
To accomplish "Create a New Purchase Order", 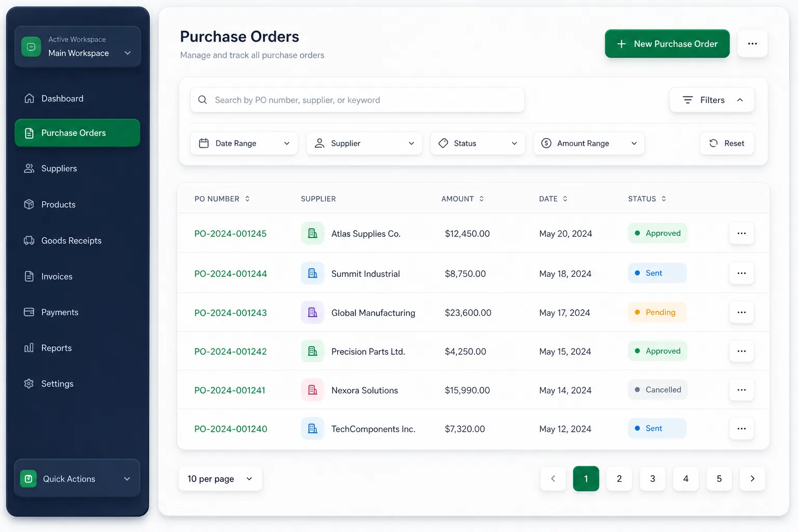I will click(x=667, y=44).
